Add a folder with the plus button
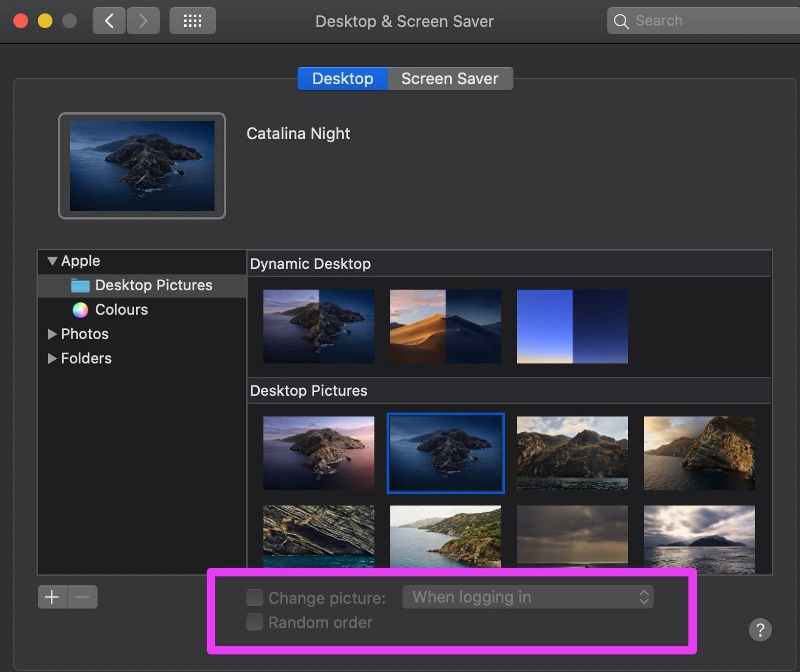 [52, 597]
